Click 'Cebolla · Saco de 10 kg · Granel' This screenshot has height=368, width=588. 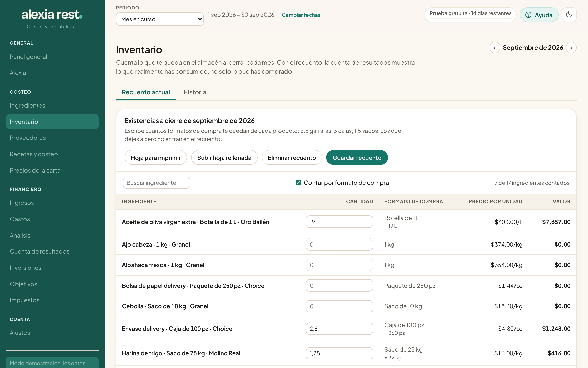click(165, 306)
